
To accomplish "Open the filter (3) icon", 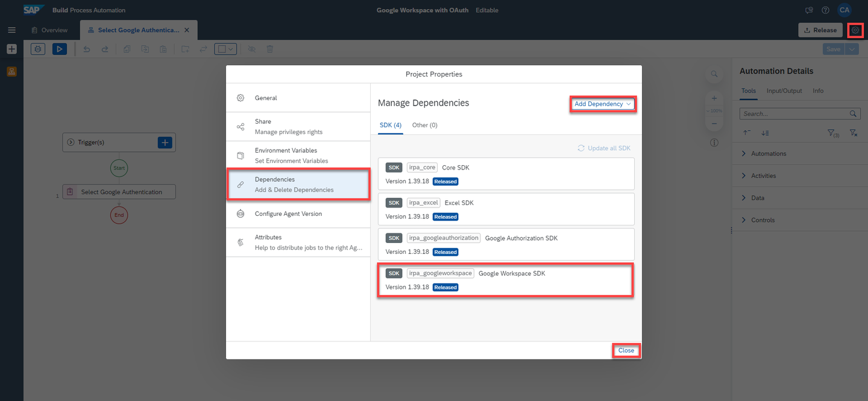I will (832, 133).
